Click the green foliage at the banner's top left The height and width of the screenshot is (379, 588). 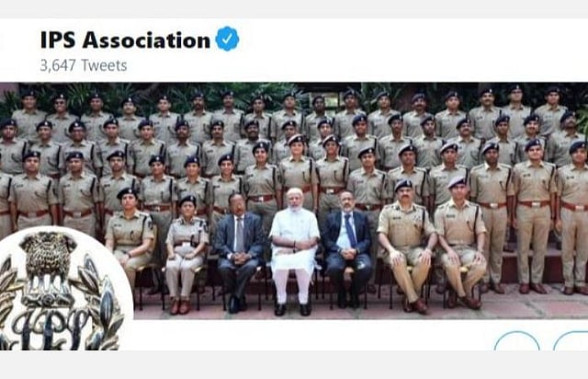pyautogui.click(x=9, y=101)
